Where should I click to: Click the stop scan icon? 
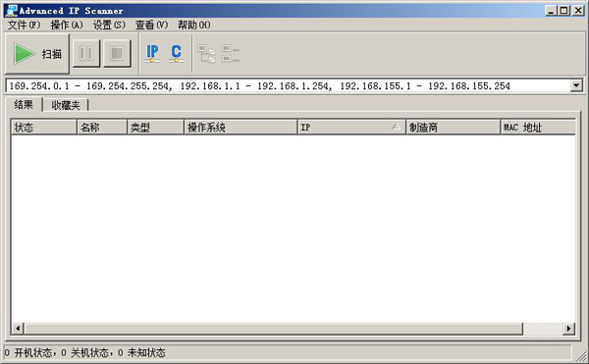point(117,54)
